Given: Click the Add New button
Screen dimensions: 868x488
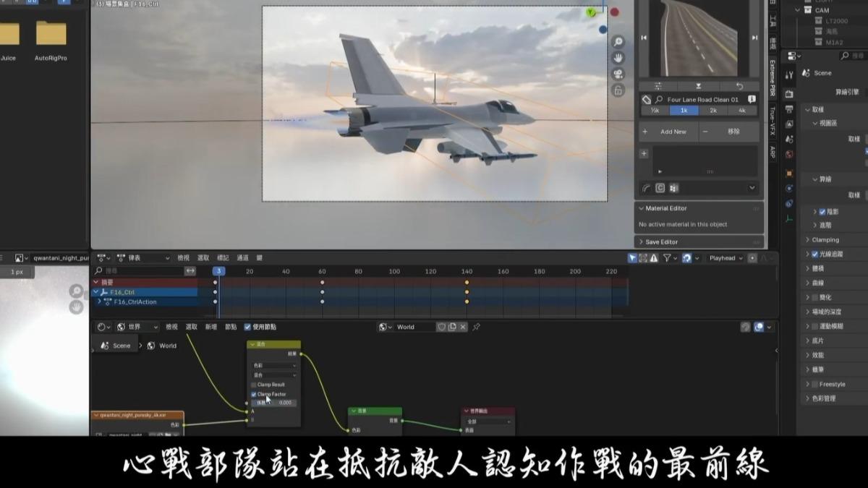Looking at the screenshot, I should point(668,132).
